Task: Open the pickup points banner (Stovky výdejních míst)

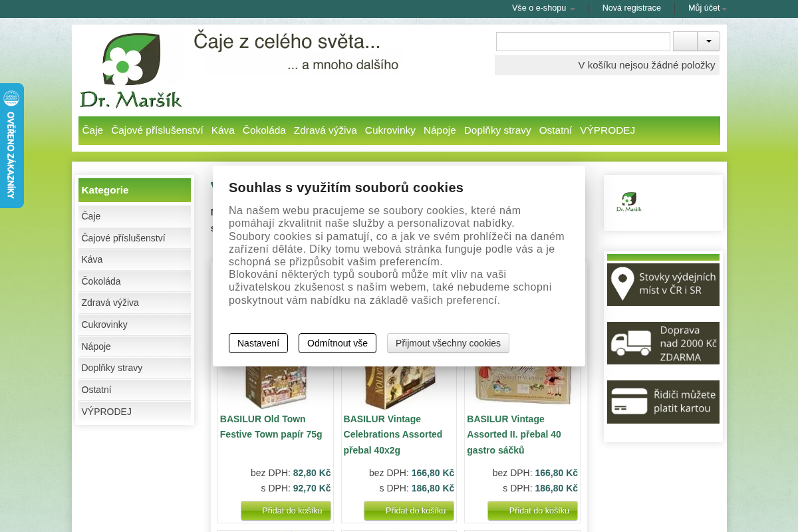Action: click(663, 285)
